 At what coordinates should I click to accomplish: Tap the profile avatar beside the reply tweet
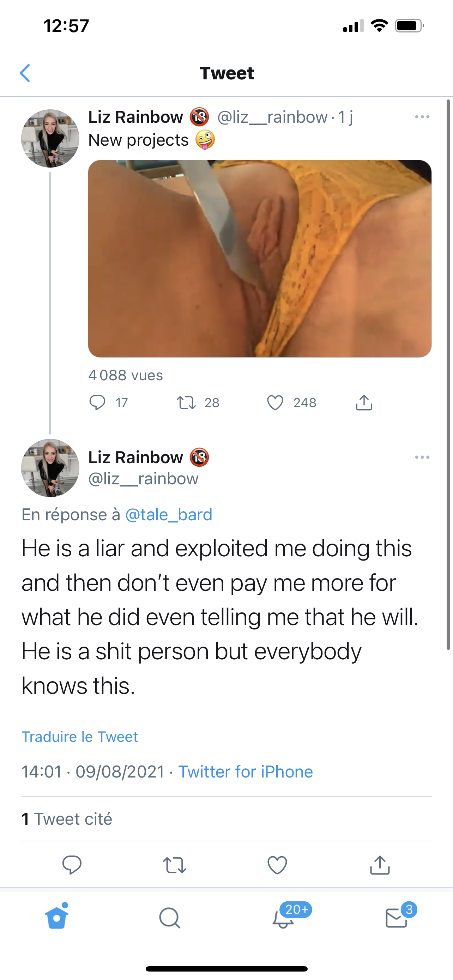[50, 468]
